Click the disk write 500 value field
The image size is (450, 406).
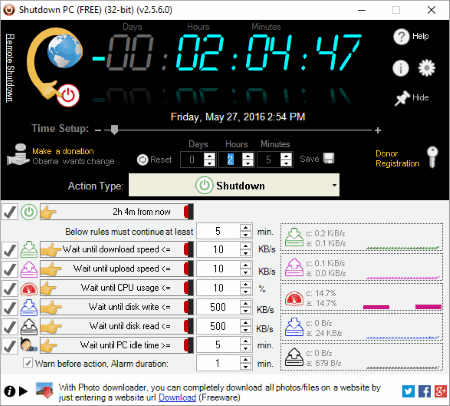coord(218,307)
